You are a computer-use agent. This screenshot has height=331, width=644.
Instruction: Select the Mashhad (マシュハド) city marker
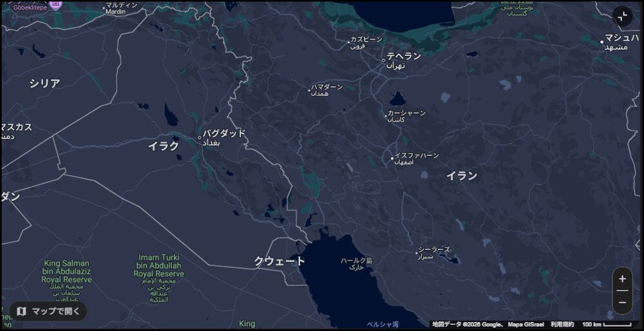(602, 43)
